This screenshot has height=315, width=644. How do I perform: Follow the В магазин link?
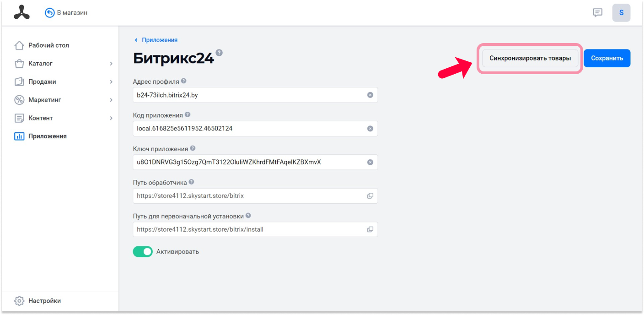coord(72,13)
